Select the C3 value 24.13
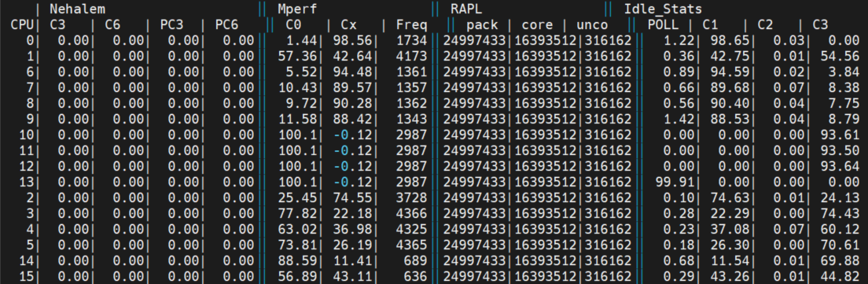 click(839, 197)
